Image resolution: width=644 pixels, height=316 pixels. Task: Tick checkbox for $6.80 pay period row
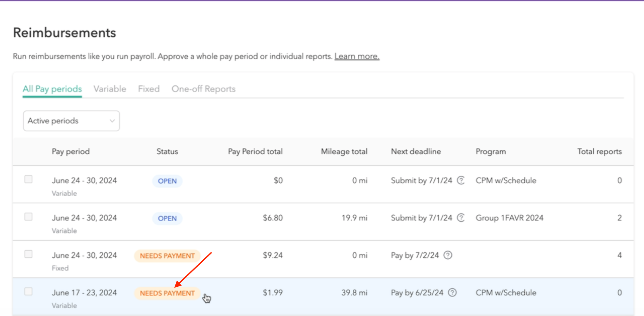click(x=28, y=217)
